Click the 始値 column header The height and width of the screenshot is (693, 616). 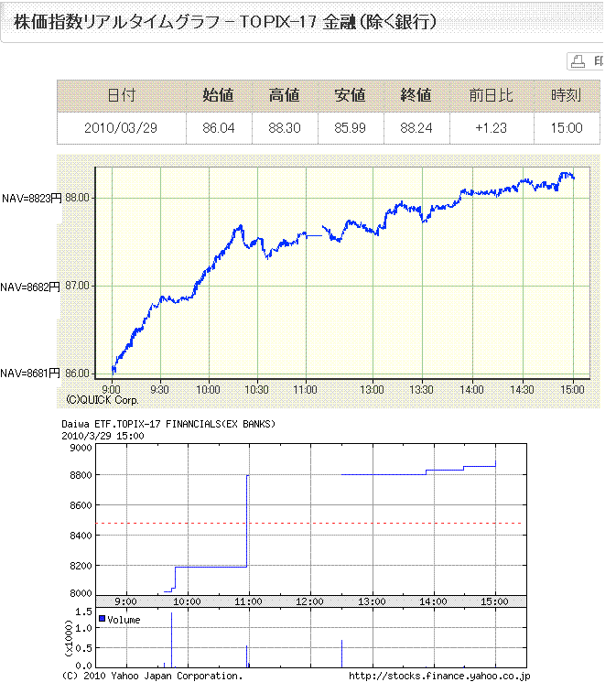click(x=218, y=95)
